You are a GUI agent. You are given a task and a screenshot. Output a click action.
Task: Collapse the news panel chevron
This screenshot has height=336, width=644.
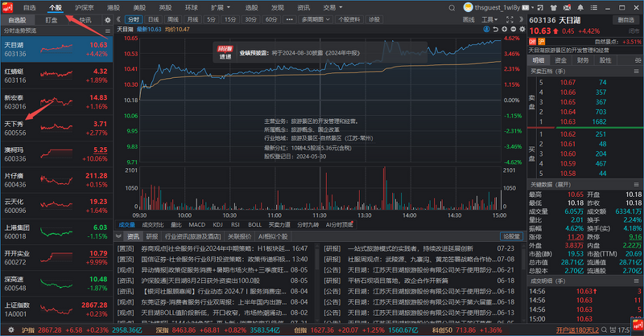119,236
